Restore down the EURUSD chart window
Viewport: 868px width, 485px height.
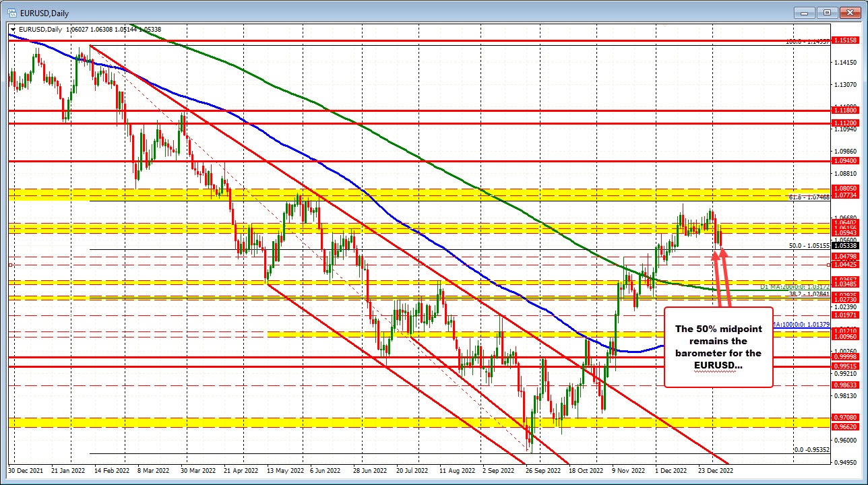(x=826, y=13)
